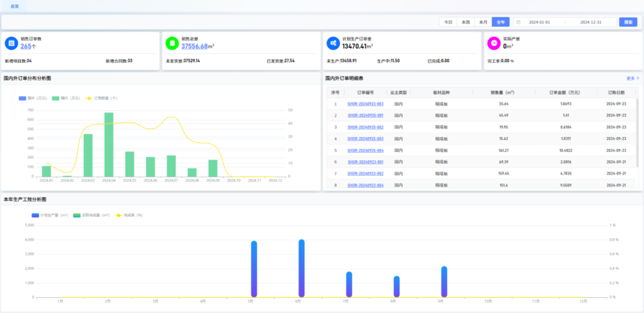Click the 业主类型 column header
The image size is (644, 313).
398,92
